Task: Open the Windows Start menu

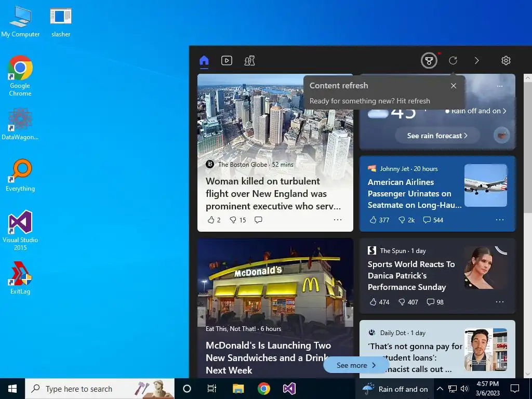Action: pyautogui.click(x=12, y=389)
